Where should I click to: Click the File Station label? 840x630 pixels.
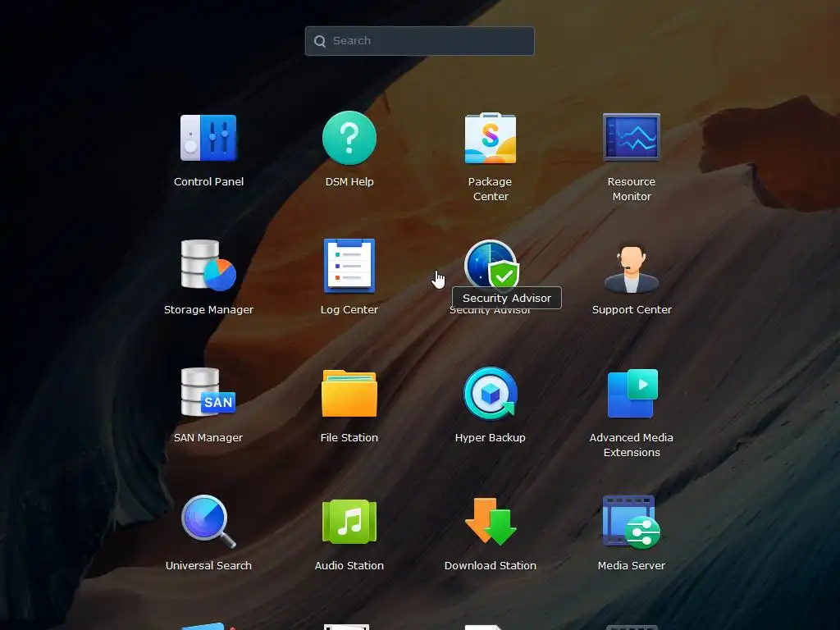(349, 438)
